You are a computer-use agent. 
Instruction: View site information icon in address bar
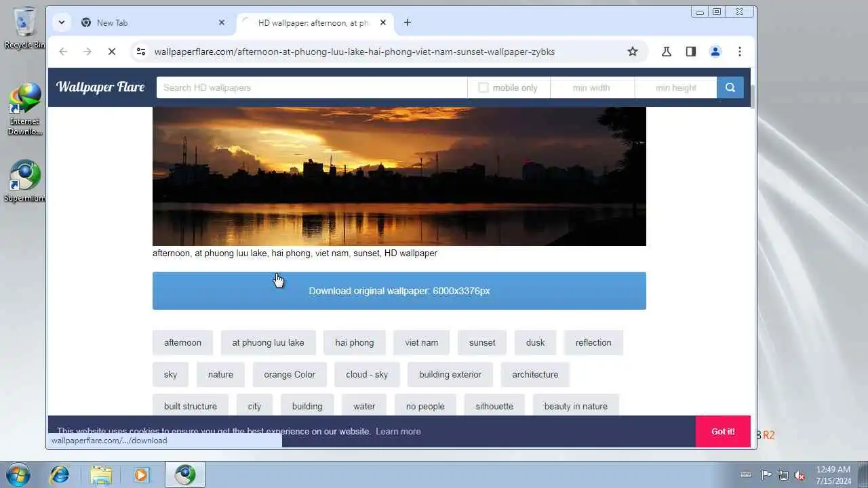pos(140,52)
